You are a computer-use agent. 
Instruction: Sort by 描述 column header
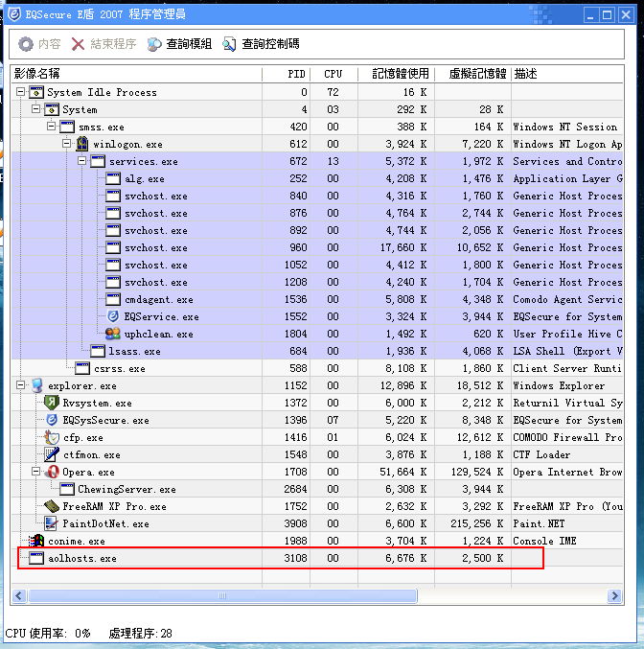(x=567, y=74)
